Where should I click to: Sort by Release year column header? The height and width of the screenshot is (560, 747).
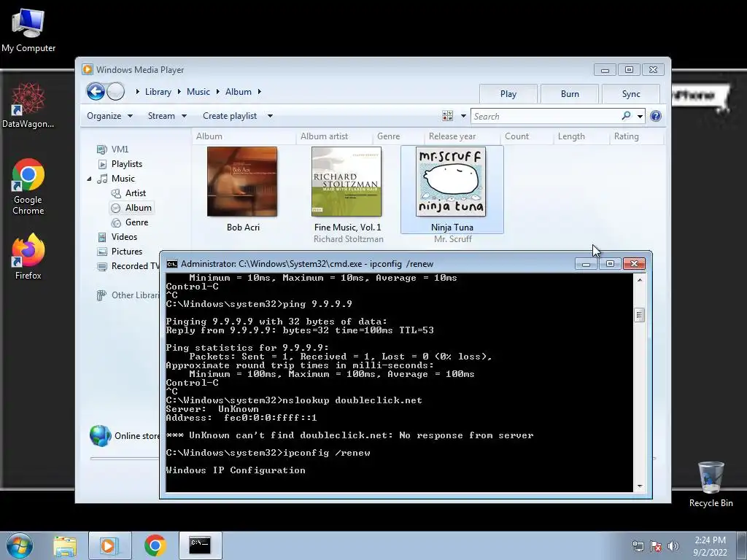click(x=452, y=136)
